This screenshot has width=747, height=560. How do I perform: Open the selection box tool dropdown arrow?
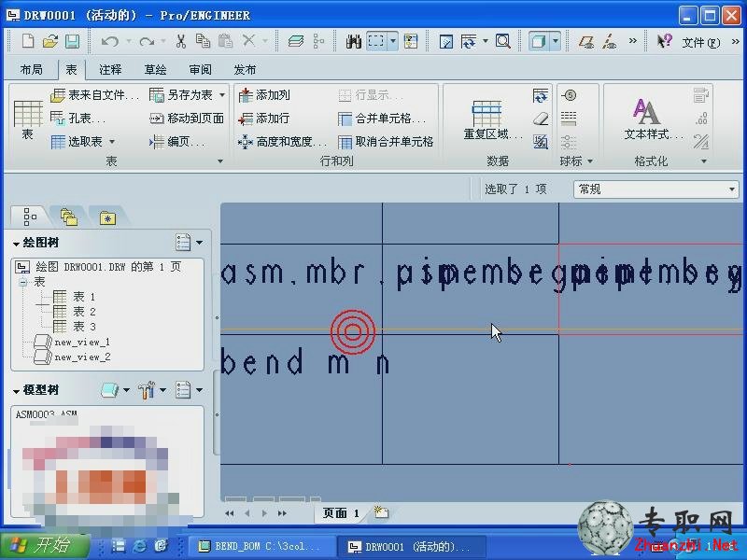393,41
